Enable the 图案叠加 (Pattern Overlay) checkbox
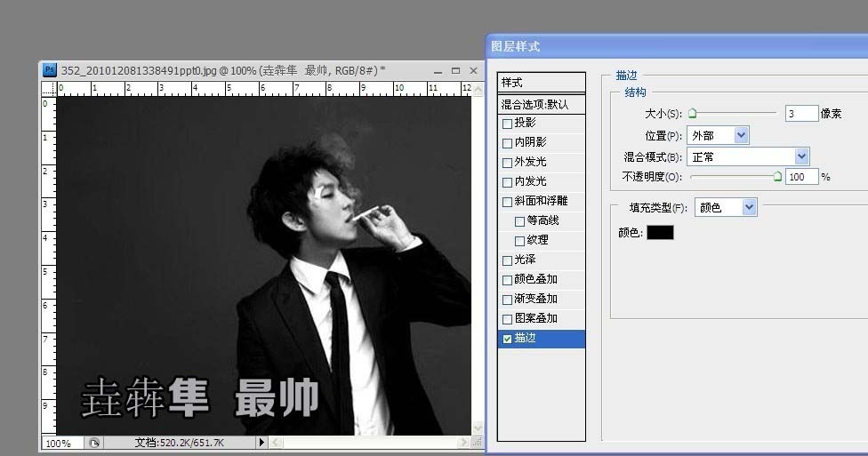Screen dimensions: 868x456 coord(507,319)
